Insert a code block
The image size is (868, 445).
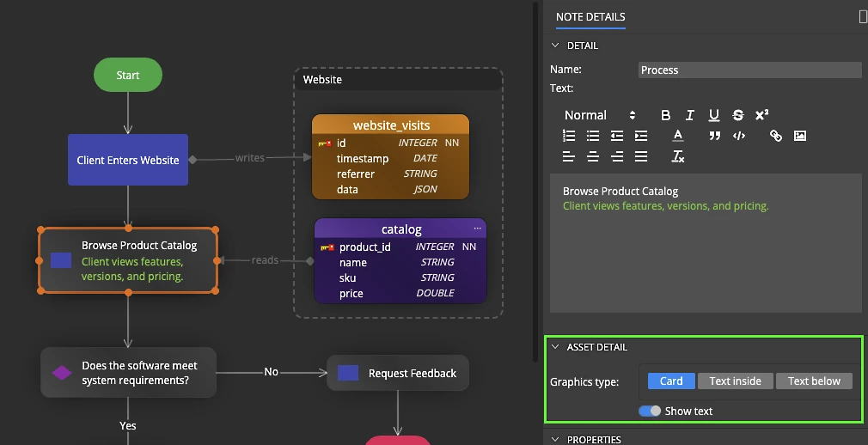(x=739, y=136)
